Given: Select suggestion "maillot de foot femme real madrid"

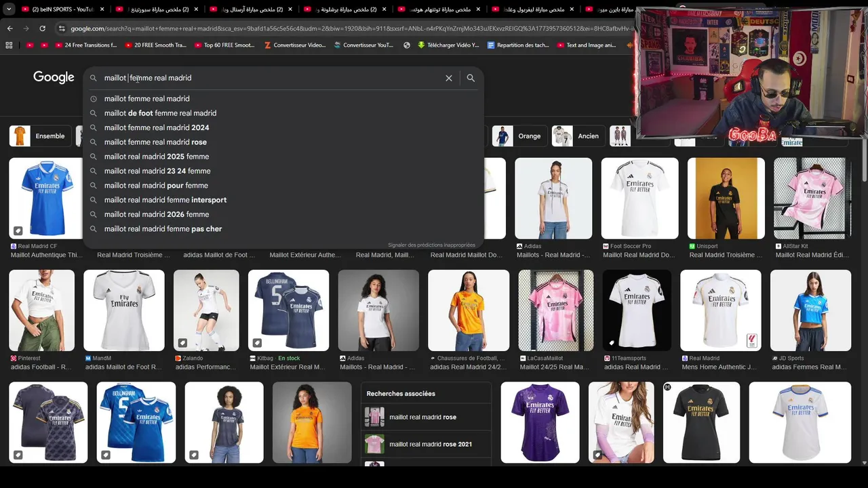Looking at the screenshot, I should pos(283,113).
